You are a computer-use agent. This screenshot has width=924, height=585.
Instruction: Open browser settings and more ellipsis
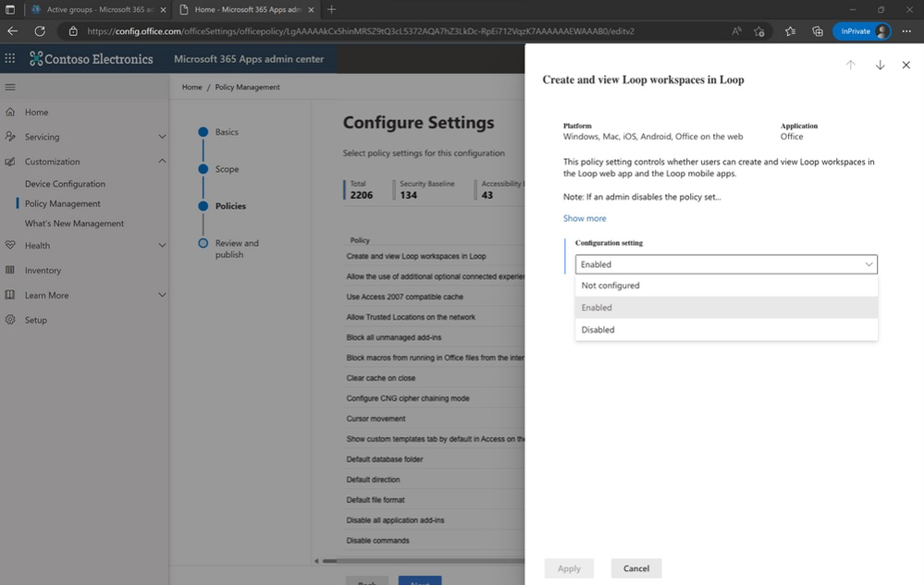pyautogui.click(x=906, y=31)
